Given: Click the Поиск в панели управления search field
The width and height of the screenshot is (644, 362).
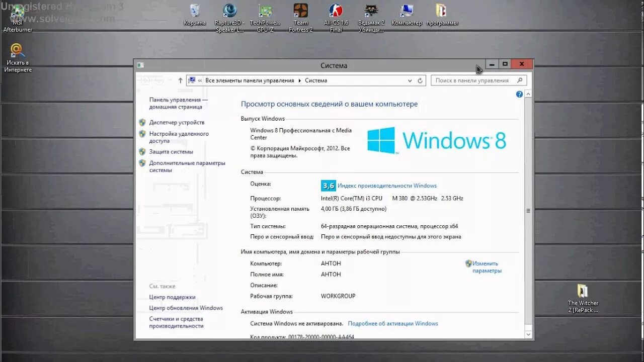Looking at the screenshot, I should point(478,80).
